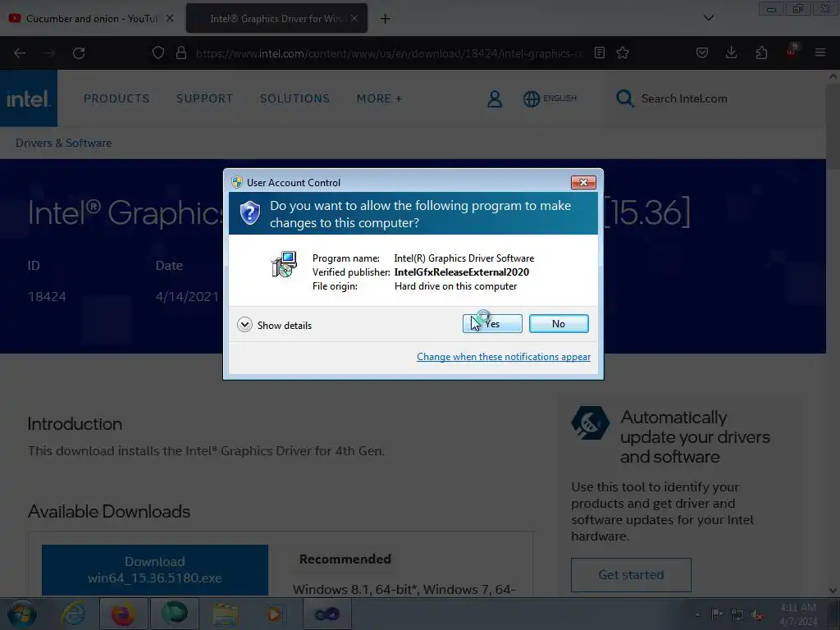Click Verified publisher IntelGfxReleaseExternal2020 text
Screen dimensions: 840x630
pos(421,272)
